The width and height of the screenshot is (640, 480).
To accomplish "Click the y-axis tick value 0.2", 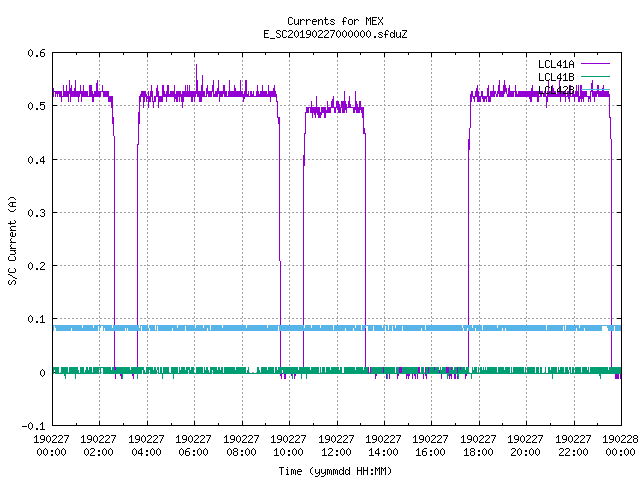I will tap(36, 266).
